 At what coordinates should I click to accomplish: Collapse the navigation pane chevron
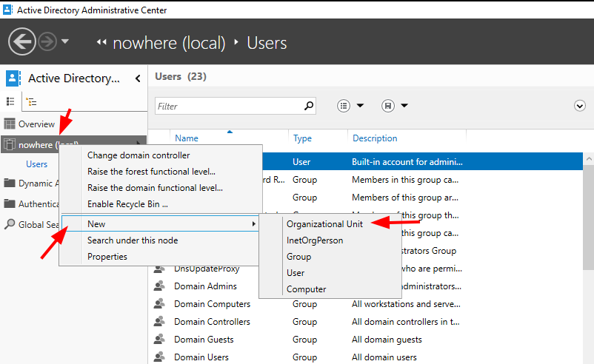(138, 78)
